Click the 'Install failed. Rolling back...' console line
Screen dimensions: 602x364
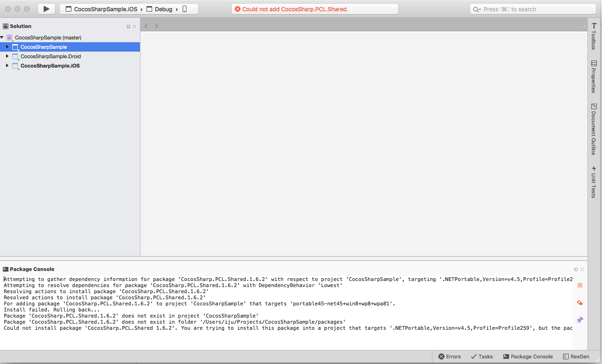click(52, 310)
